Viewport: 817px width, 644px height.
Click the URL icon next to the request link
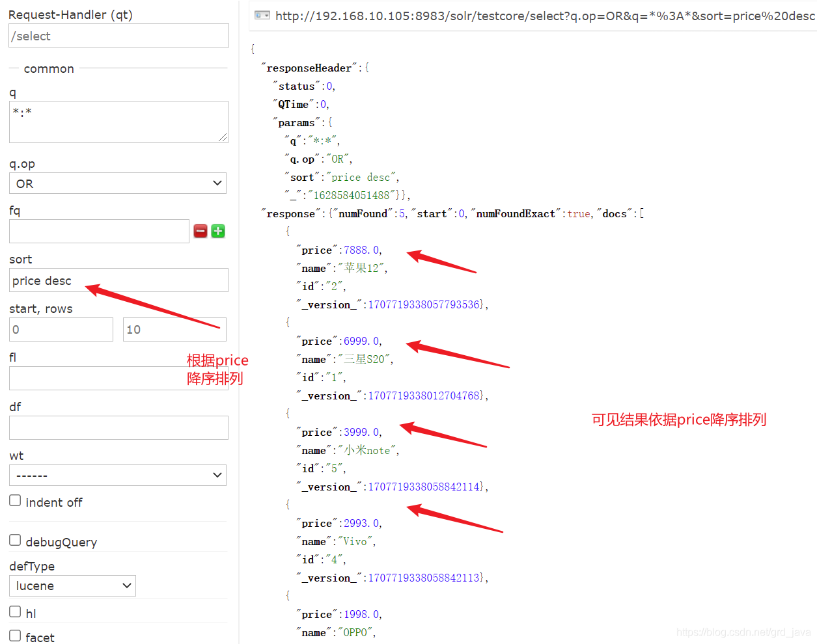[262, 15]
